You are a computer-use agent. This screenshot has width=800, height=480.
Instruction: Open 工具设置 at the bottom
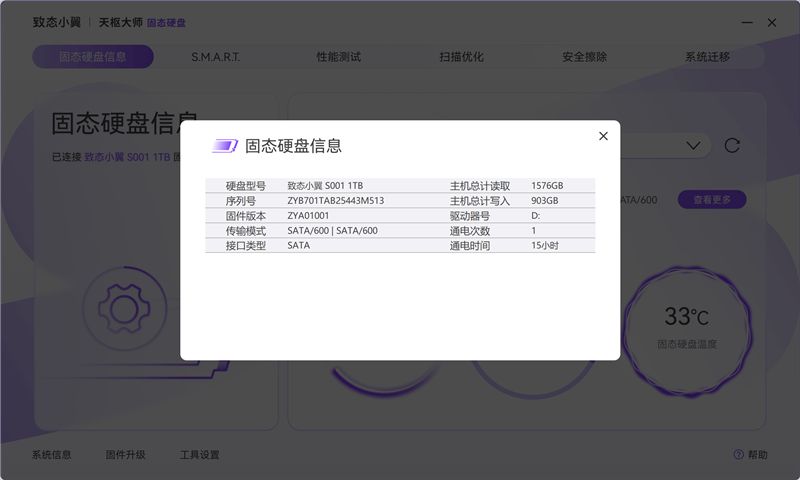pyautogui.click(x=199, y=454)
